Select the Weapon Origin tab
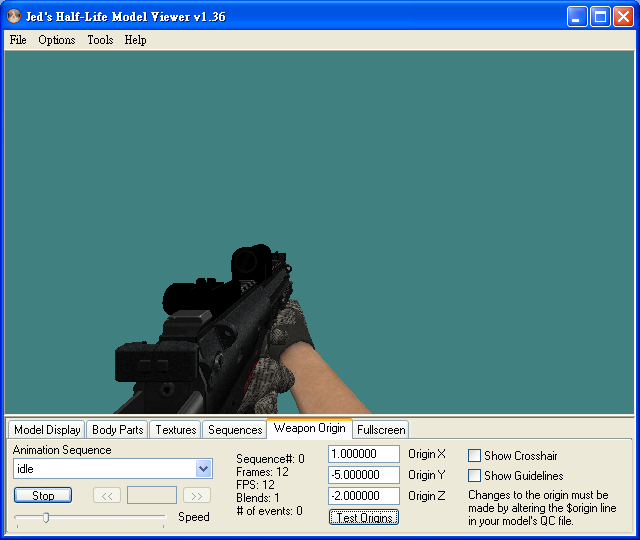Image resolution: width=640 pixels, height=540 pixels. tap(309, 428)
